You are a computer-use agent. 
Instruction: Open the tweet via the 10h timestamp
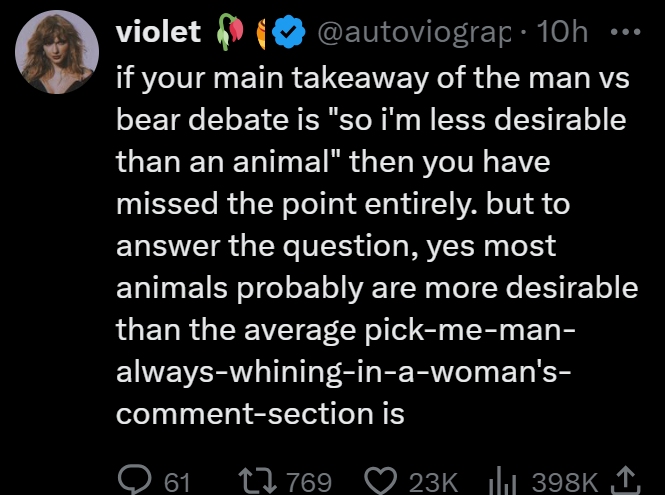pos(563,33)
